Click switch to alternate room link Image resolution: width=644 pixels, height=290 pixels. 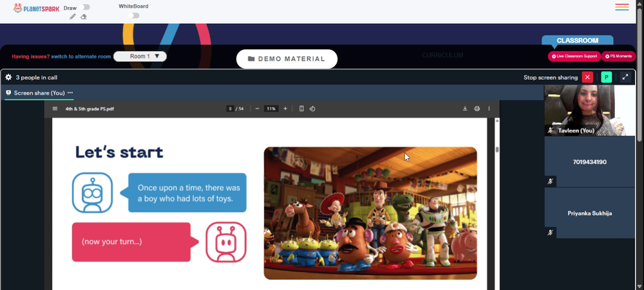[x=81, y=57]
